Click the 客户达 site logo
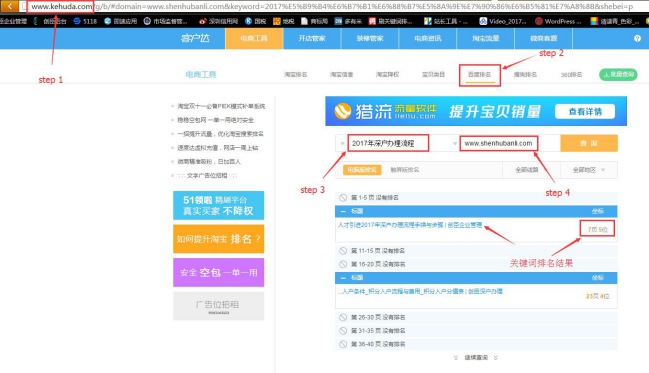Image resolution: width=649 pixels, height=373 pixels. [195, 39]
